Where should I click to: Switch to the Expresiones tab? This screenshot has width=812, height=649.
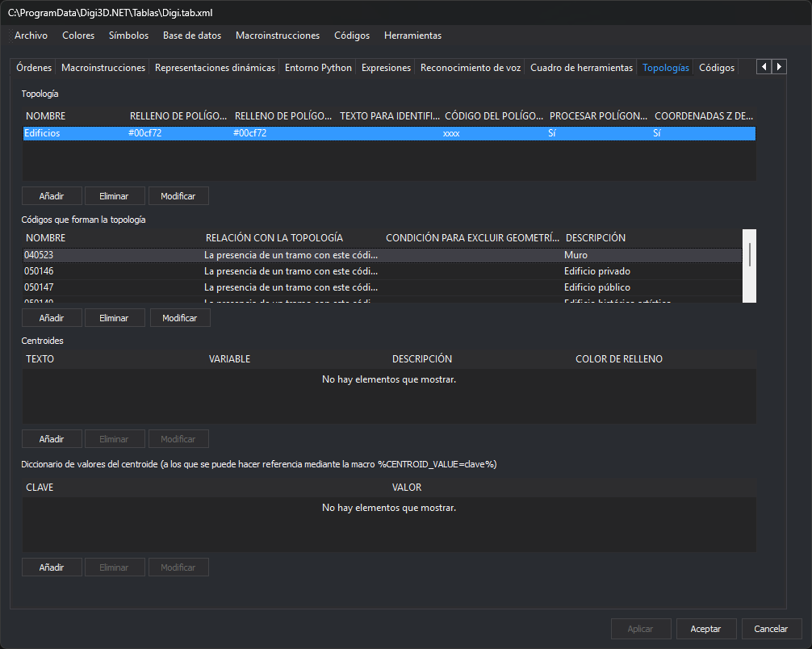point(386,67)
